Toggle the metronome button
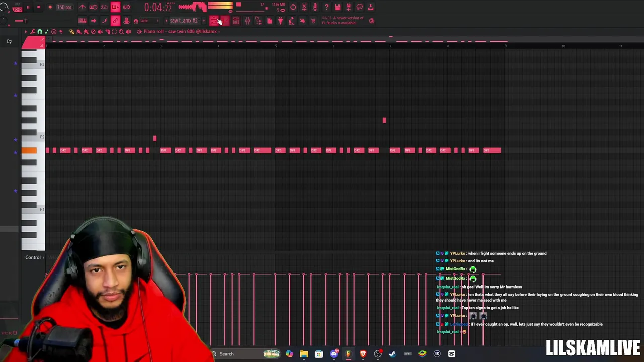The height and width of the screenshot is (362, 644). click(x=81, y=7)
